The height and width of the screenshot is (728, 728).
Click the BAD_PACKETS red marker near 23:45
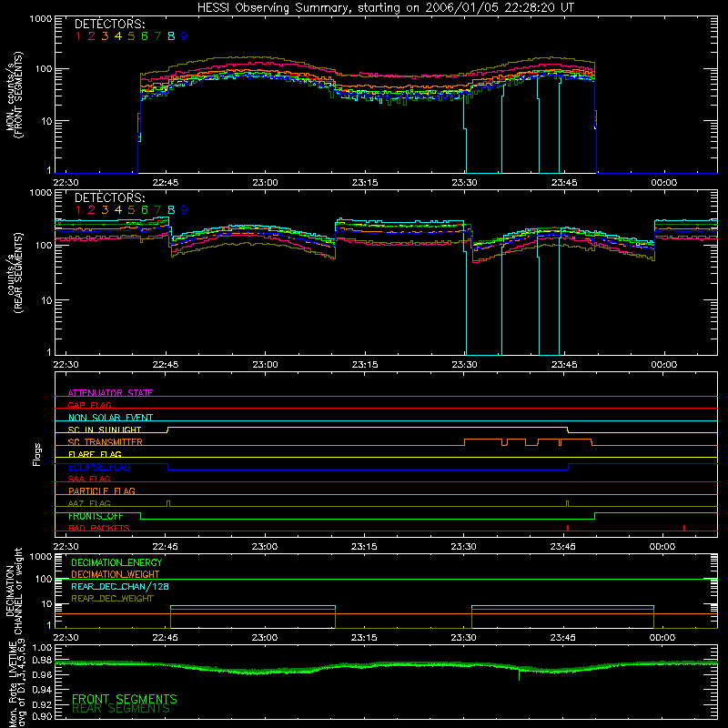click(568, 528)
